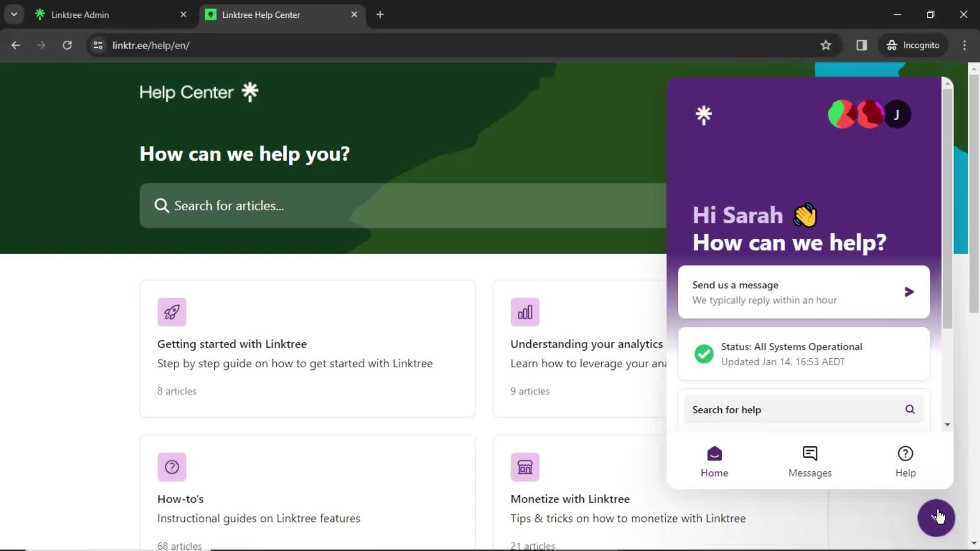Screen dimensions: 980x551
Task: Click the magnifier icon in article search bar
Action: pos(162,206)
